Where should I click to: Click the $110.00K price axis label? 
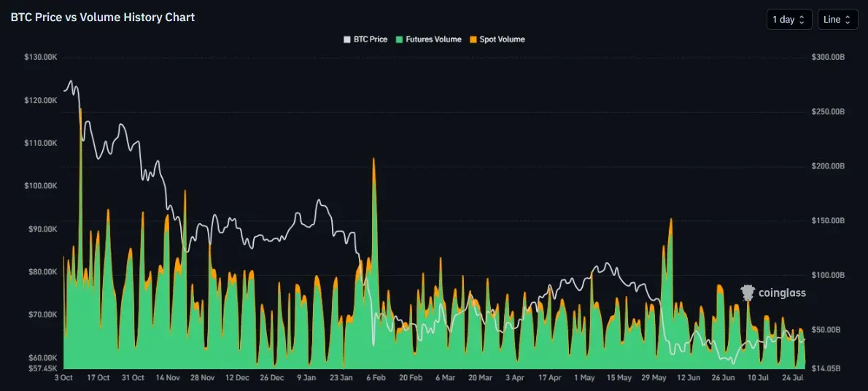pyautogui.click(x=41, y=143)
